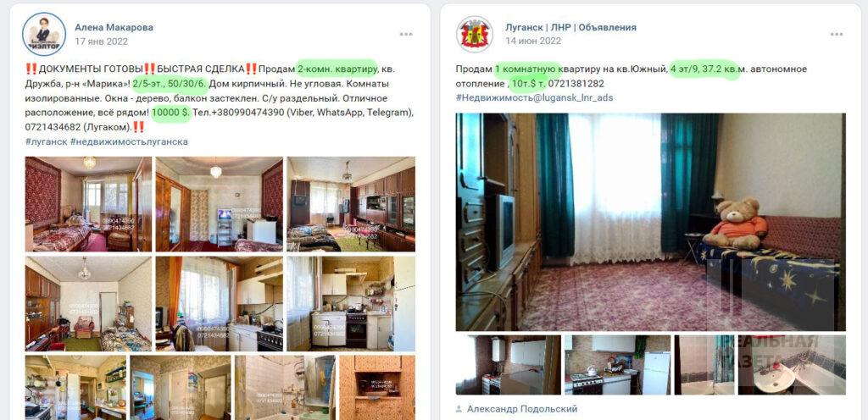Click the 14 июн 2022 post date
Screen dimensions: 868x420
click(x=533, y=41)
